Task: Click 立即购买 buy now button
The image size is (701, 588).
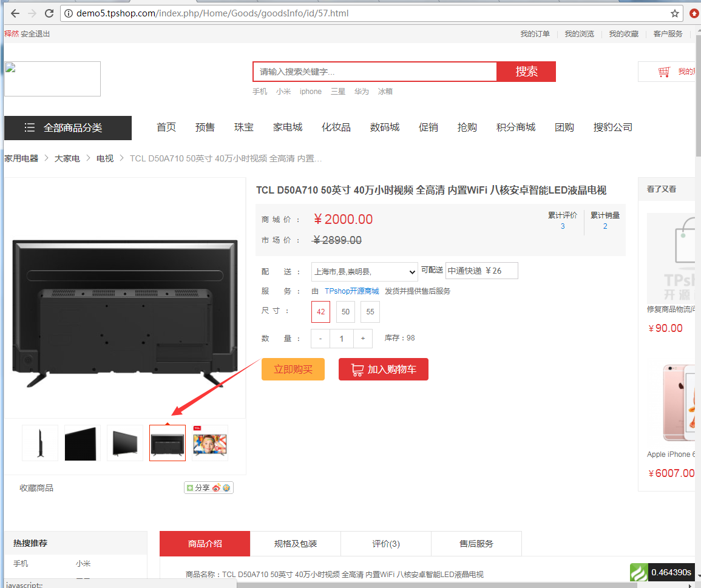Action: point(293,370)
